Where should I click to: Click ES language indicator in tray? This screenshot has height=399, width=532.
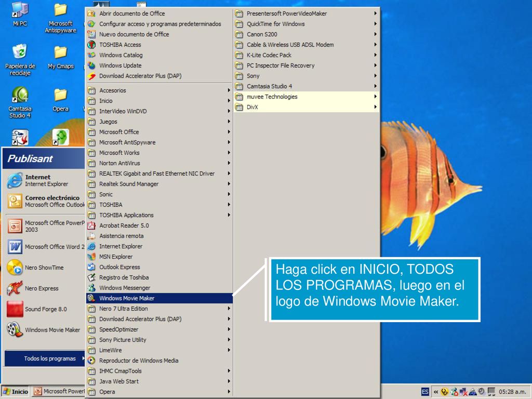pos(425,392)
